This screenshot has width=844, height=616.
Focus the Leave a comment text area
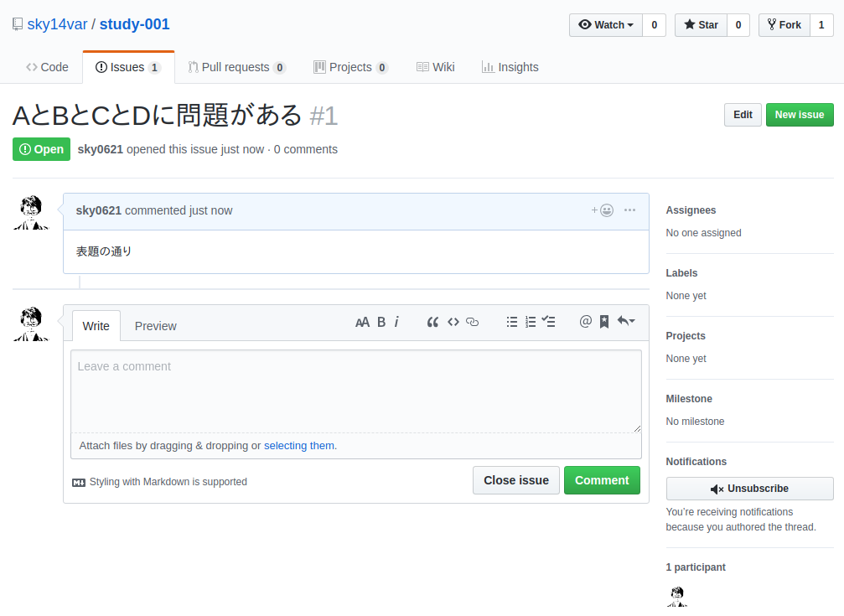point(356,391)
